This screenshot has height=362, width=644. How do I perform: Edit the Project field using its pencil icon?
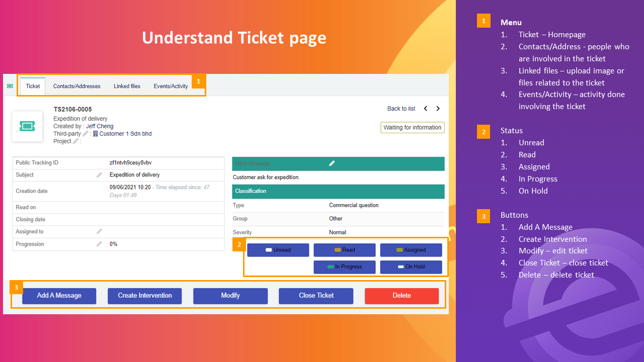(x=75, y=141)
